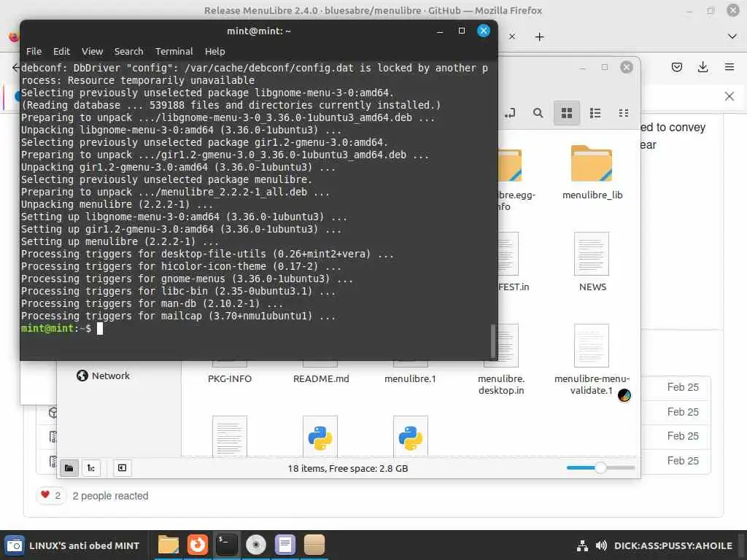Open the Edit menu in terminal
Viewport: 747px width, 560px height.
point(61,52)
